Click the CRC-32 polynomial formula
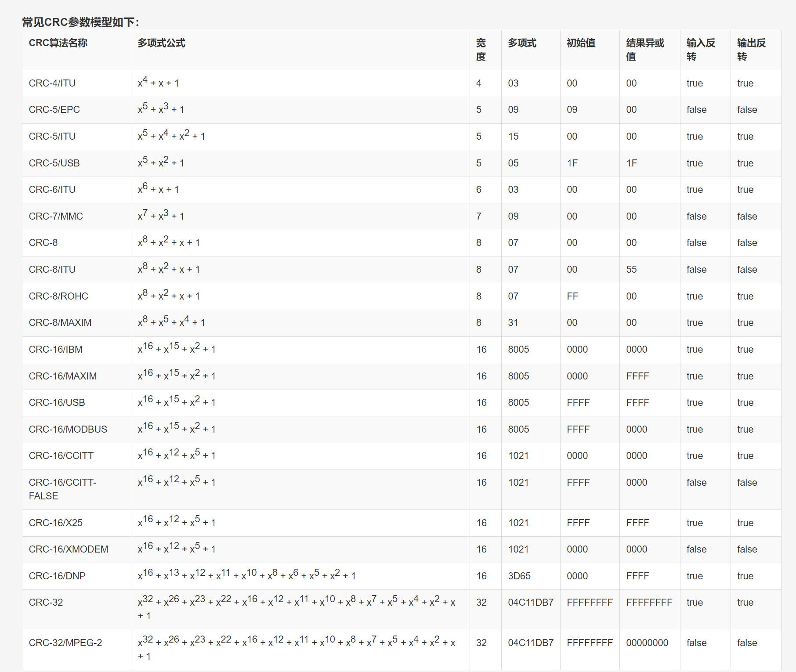The width and height of the screenshot is (796, 672). tap(297, 608)
